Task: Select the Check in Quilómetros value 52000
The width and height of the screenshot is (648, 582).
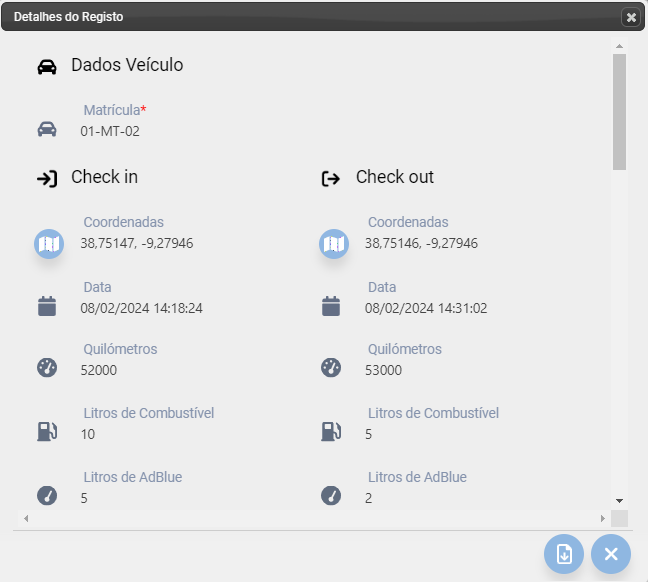Action: [99, 370]
